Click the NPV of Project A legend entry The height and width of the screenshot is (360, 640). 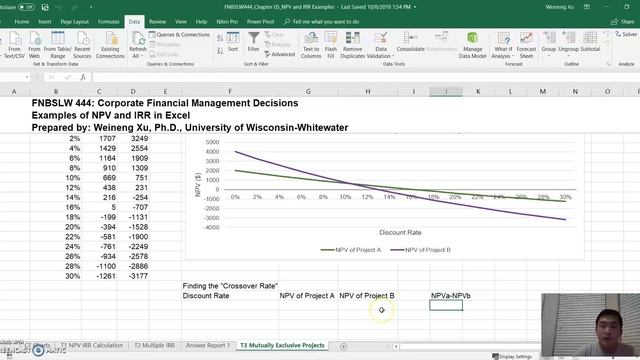[x=351, y=250]
